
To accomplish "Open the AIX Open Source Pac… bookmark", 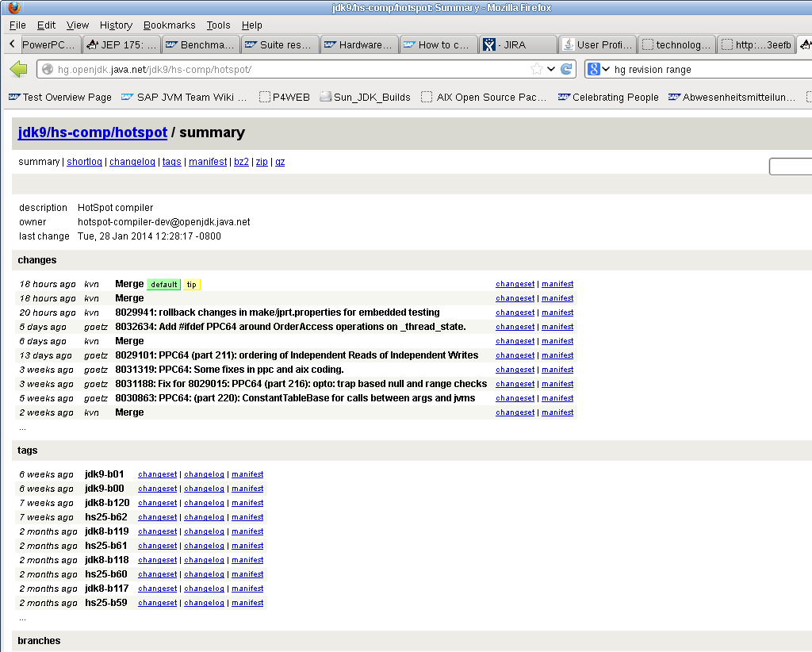I will (484, 98).
